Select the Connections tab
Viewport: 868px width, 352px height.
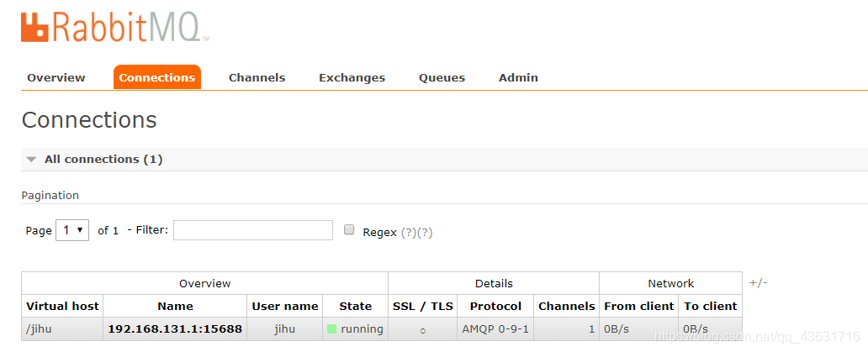pos(157,77)
